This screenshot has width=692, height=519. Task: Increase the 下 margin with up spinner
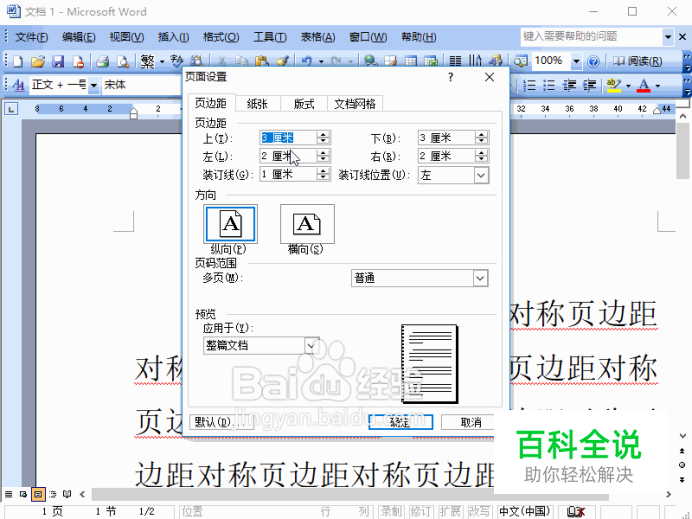tap(481, 134)
